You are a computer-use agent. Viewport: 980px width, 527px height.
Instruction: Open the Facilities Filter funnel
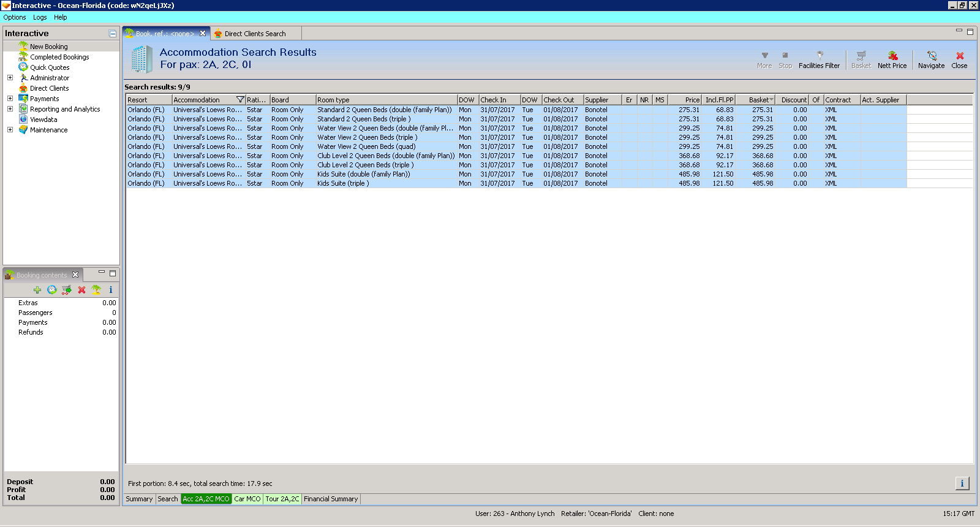(x=819, y=59)
